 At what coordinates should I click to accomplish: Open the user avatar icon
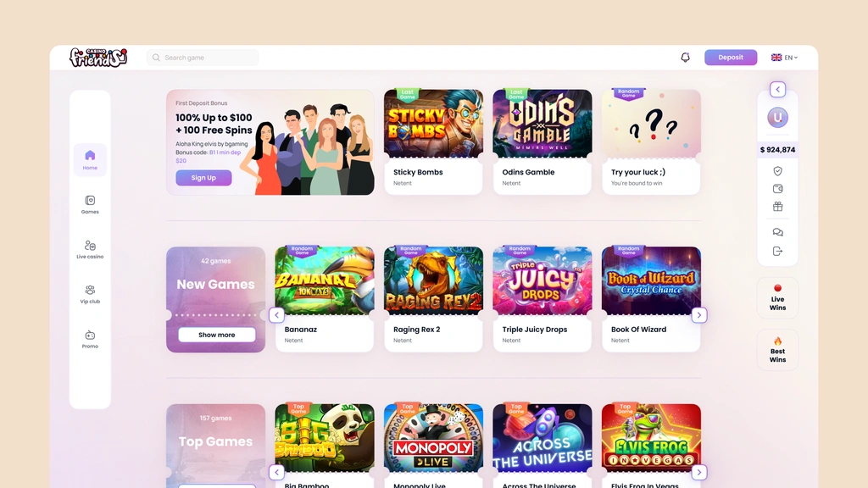pyautogui.click(x=778, y=117)
